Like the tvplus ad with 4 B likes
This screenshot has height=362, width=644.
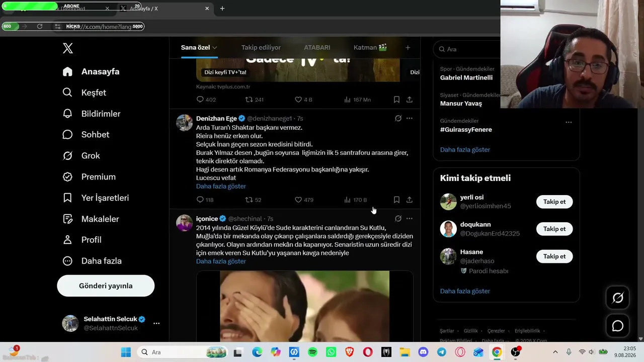point(303,100)
